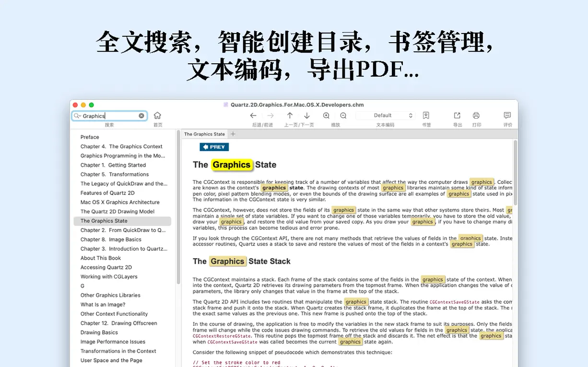Open Chapter 12. Drawing Offscreen
The image size is (588, 367).
119,323
